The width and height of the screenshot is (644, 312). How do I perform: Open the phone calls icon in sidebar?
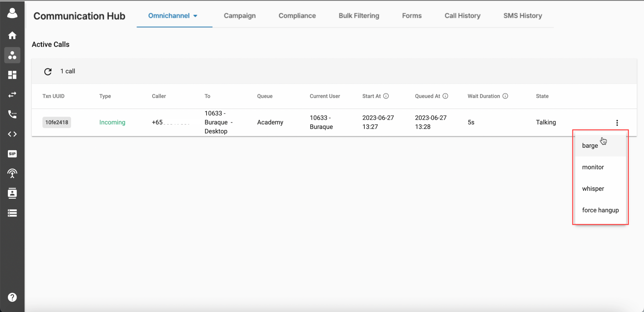tap(12, 114)
